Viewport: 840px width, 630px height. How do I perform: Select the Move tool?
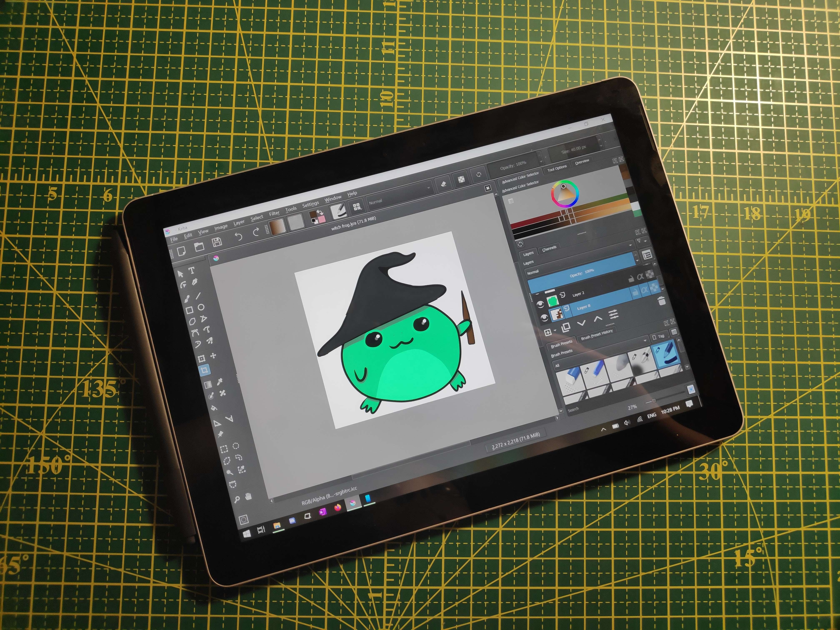tap(213, 355)
